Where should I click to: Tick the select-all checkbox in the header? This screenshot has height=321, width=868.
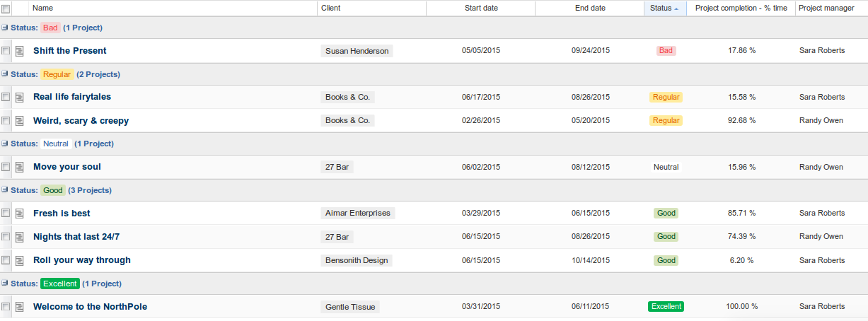[x=6, y=8]
